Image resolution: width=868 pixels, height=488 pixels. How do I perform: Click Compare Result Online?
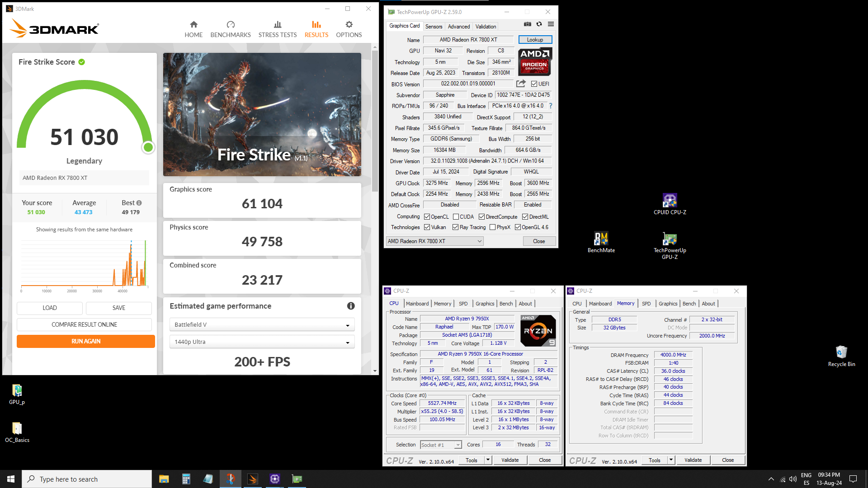click(84, 324)
